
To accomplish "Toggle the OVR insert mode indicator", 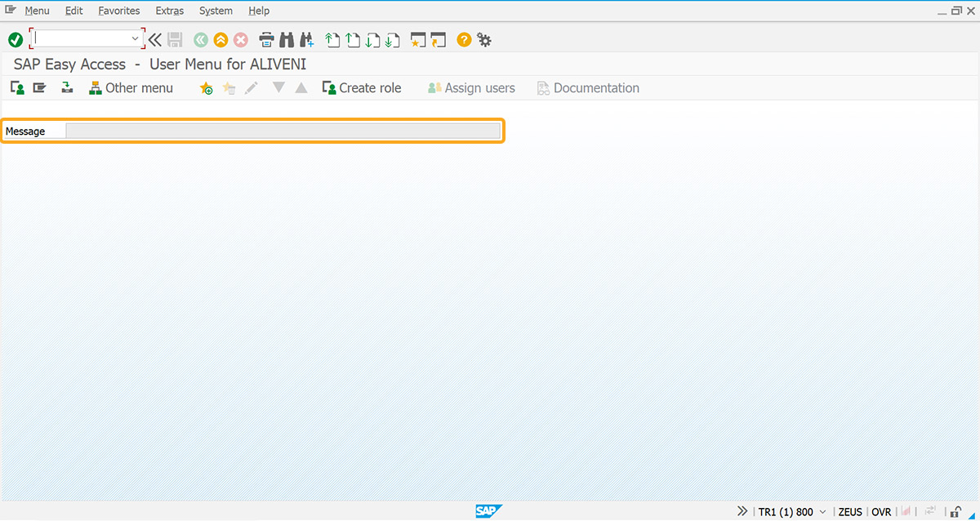I will coord(881,512).
